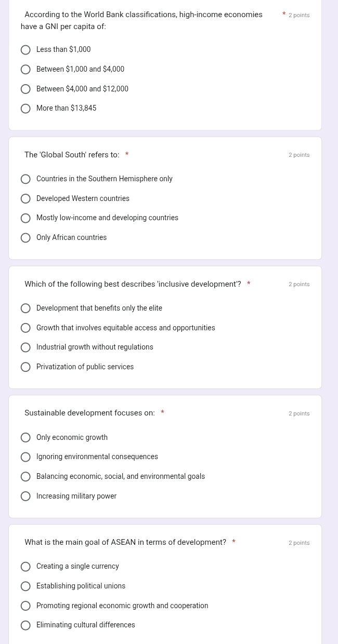Select 'Privatization of public services' option
Viewport: 338px width, 644px height.
pyautogui.click(x=25, y=367)
